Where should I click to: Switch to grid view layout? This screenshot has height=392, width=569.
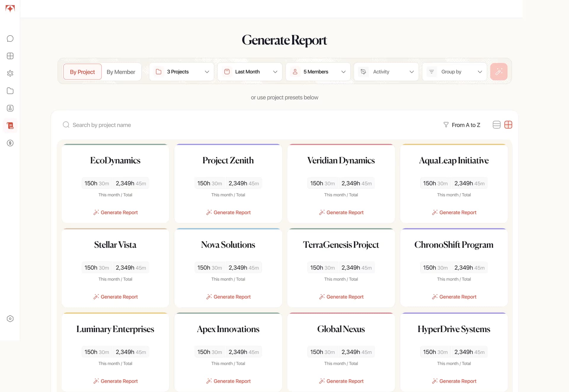[508, 125]
